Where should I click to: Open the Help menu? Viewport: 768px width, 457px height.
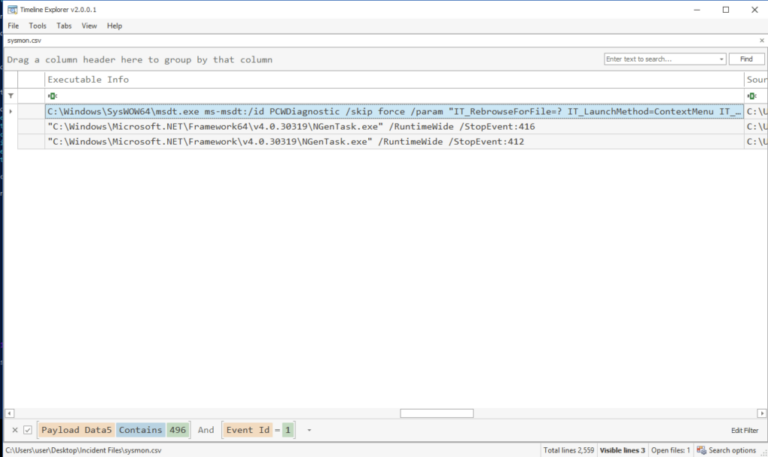pyautogui.click(x=114, y=25)
